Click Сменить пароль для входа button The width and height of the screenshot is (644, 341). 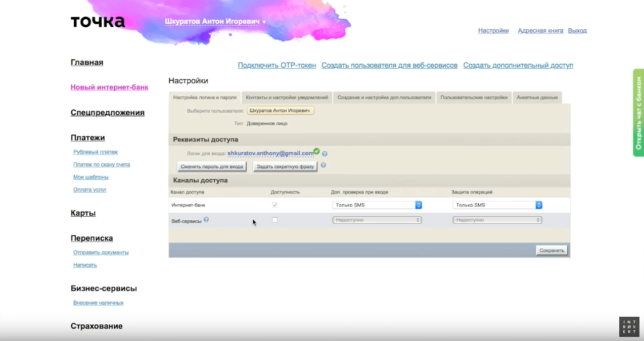(212, 167)
